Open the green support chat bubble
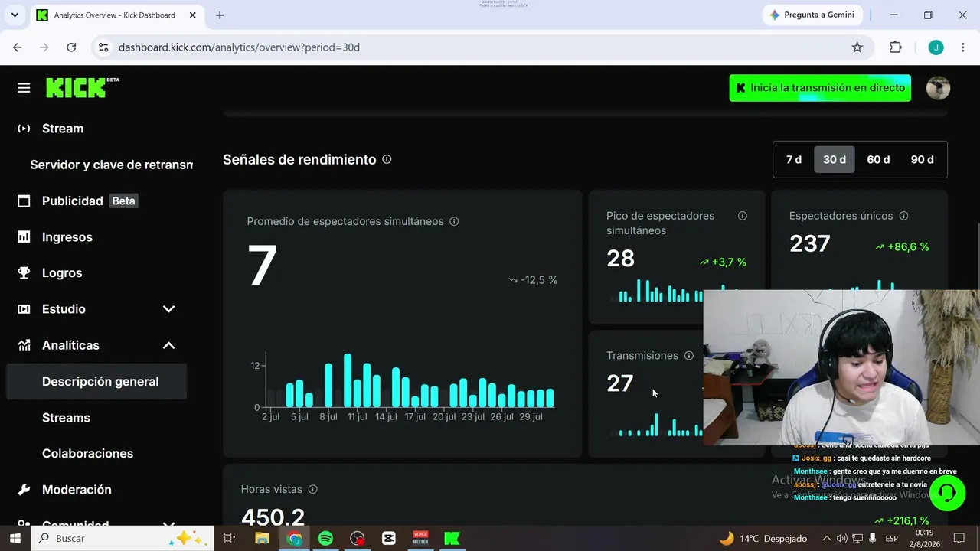Viewport: 980px width, 551px height. [947, 493]
